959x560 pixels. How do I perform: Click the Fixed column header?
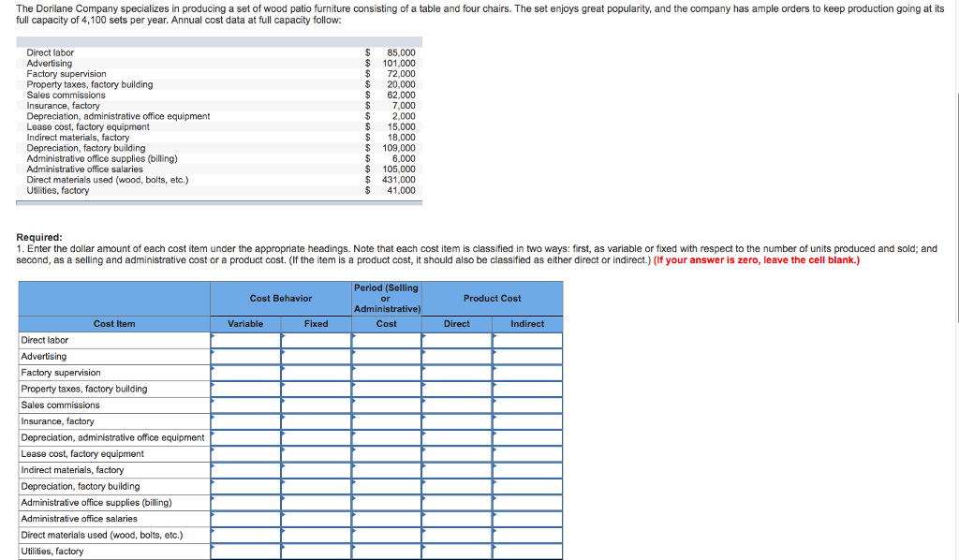coord(317,324)
